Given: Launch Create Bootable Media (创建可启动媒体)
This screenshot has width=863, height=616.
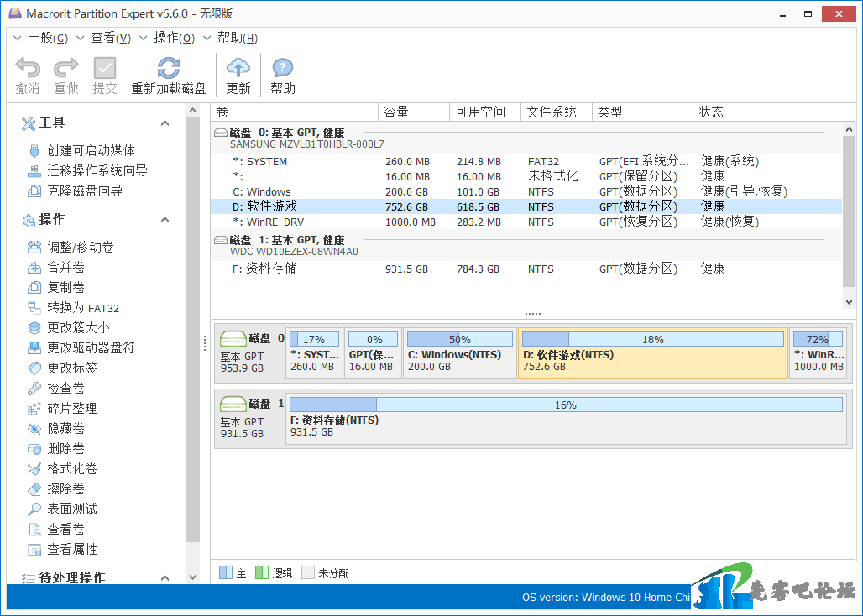Looking at the screenshot, I should coord(91,151).
